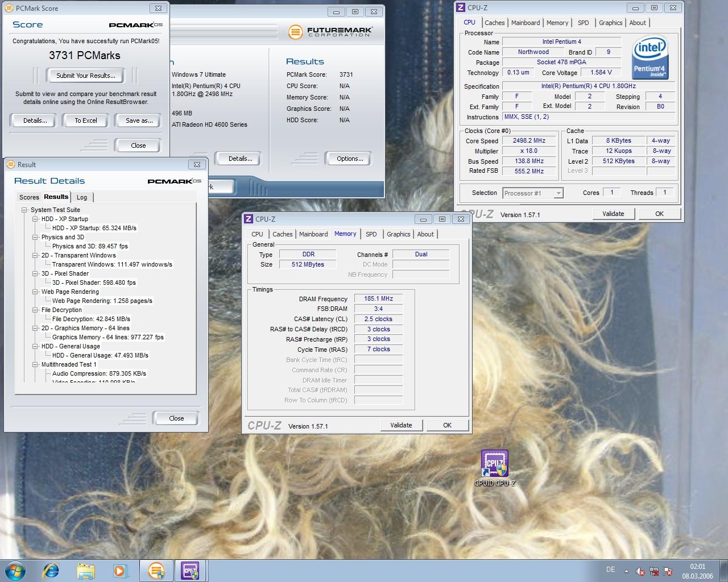Show hidden tray icons arrow
This screenshot has width=728, height=582.
click(627, 571)
